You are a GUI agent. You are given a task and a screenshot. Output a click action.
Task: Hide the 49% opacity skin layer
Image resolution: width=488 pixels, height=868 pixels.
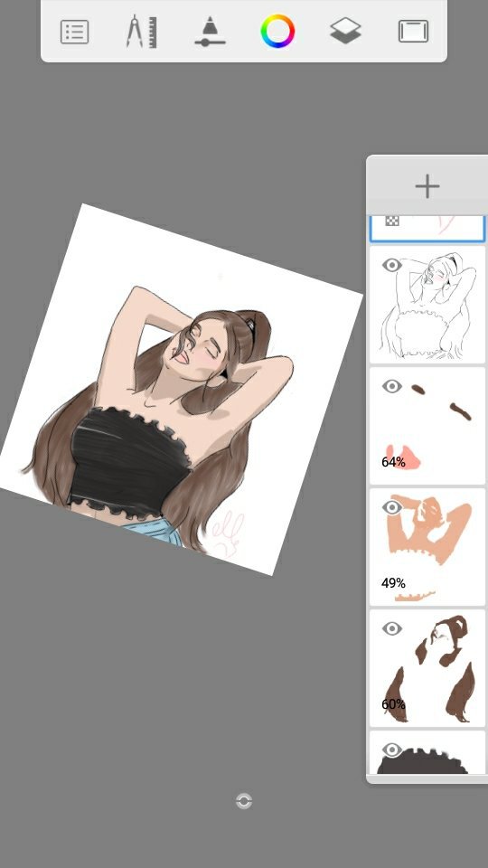click(x=391, y=507)
